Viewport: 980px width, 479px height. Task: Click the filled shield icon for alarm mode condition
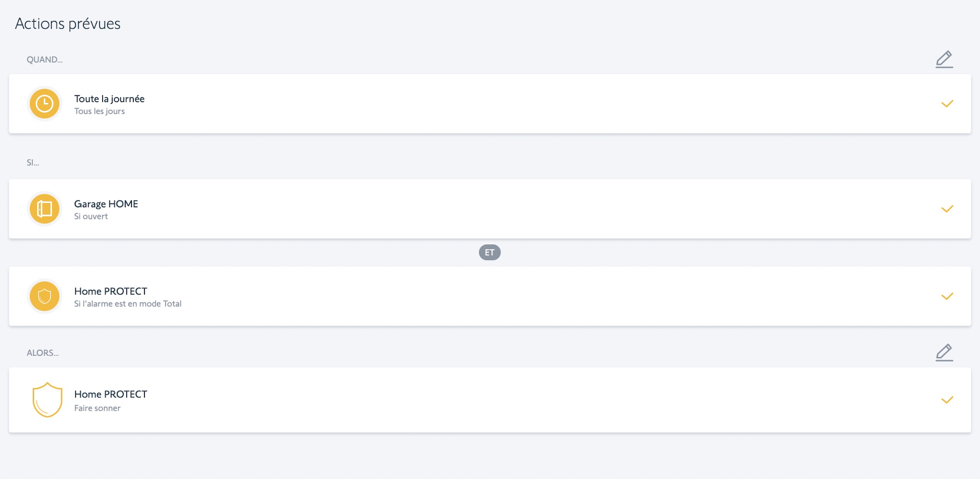44,296
